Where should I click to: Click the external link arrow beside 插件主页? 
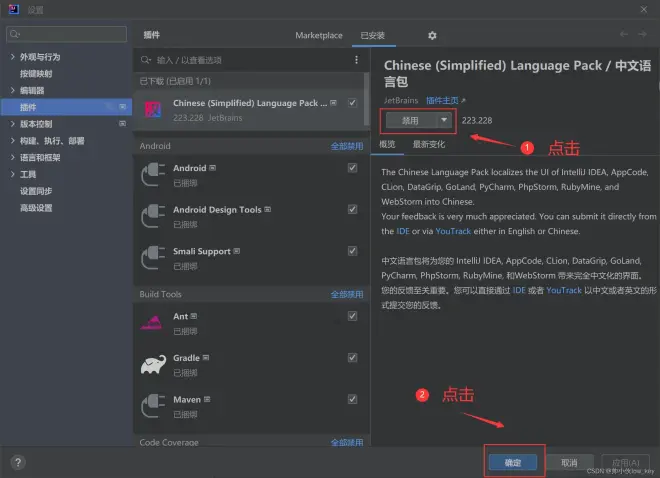point(463,101)
